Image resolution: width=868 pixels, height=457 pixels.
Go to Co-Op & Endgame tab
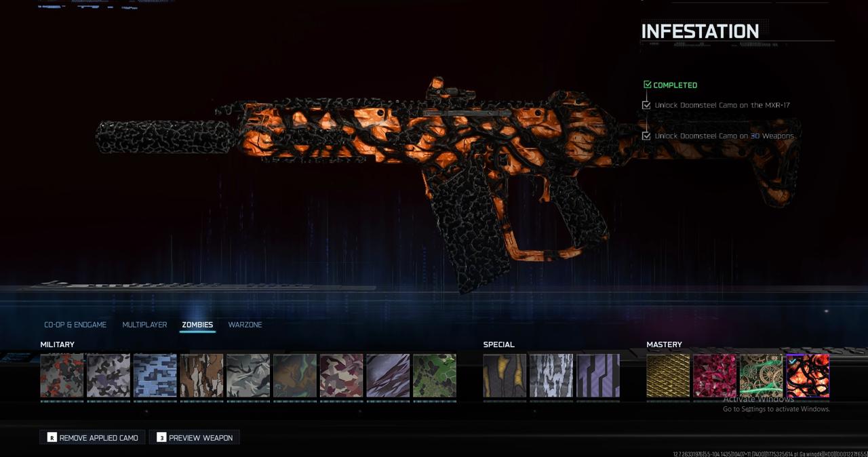point(75,325)
